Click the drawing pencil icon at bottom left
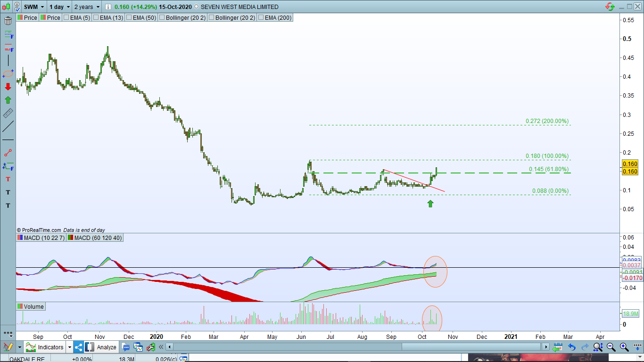The height and width of the screenshot is (362, 644). pos(8,347)
